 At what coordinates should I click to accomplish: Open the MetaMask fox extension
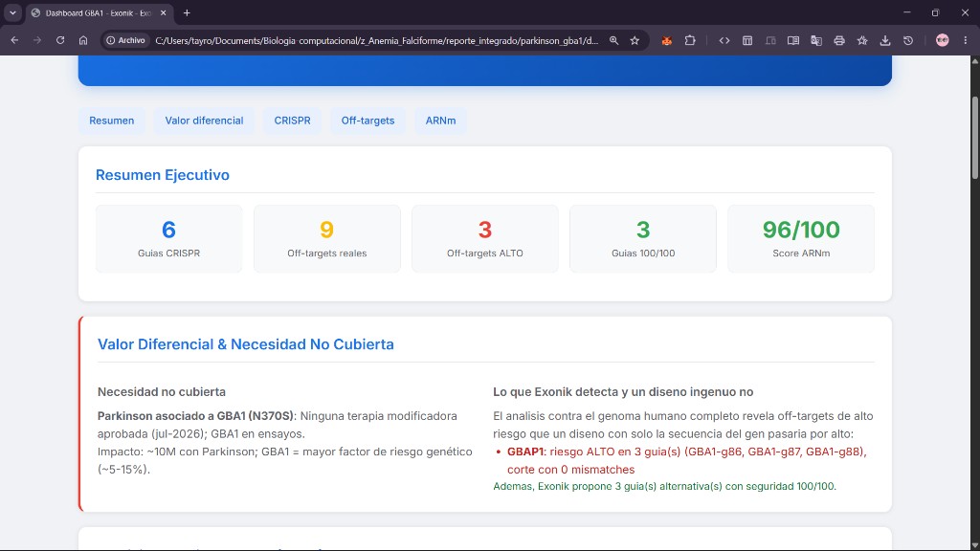click(667, 40)
